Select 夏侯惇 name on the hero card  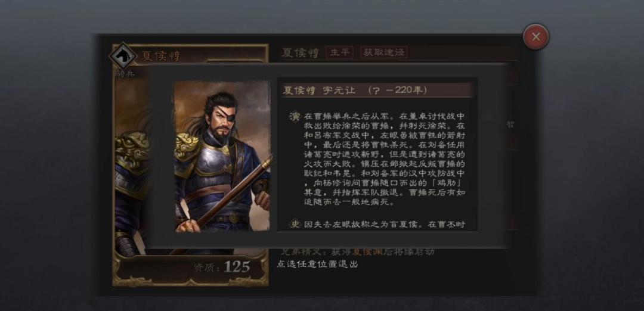[x=160, y=56]
